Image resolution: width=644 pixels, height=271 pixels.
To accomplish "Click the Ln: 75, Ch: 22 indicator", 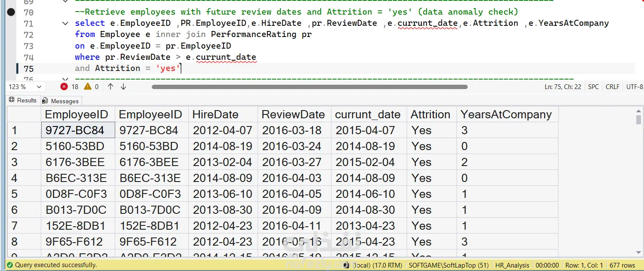I will click(x=563, y=86).
